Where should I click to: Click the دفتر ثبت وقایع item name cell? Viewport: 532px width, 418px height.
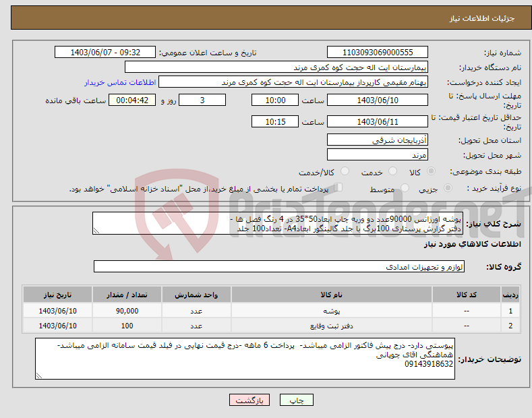332,326
